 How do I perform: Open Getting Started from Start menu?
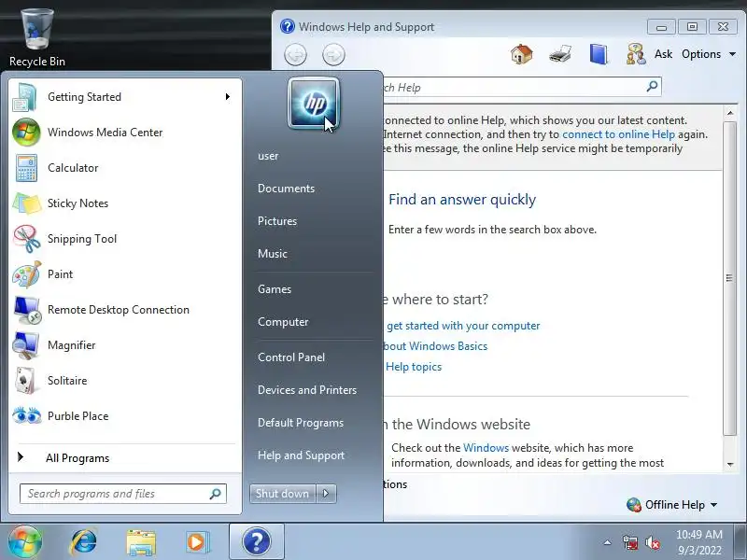[125, 97]
